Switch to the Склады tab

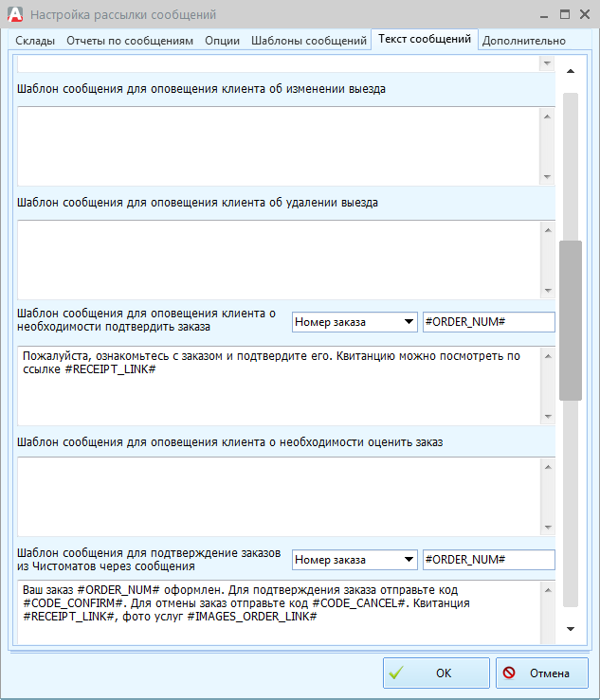tap(35, 41)
